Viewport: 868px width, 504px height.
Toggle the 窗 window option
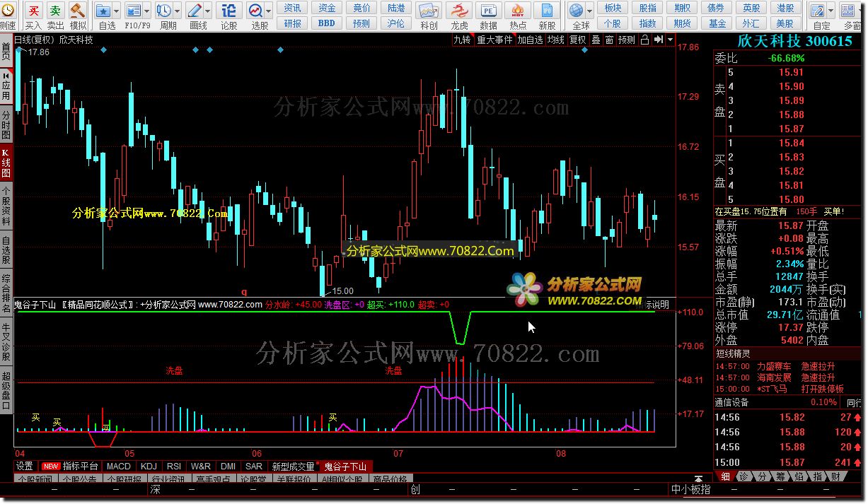click(x=609, y=40)
